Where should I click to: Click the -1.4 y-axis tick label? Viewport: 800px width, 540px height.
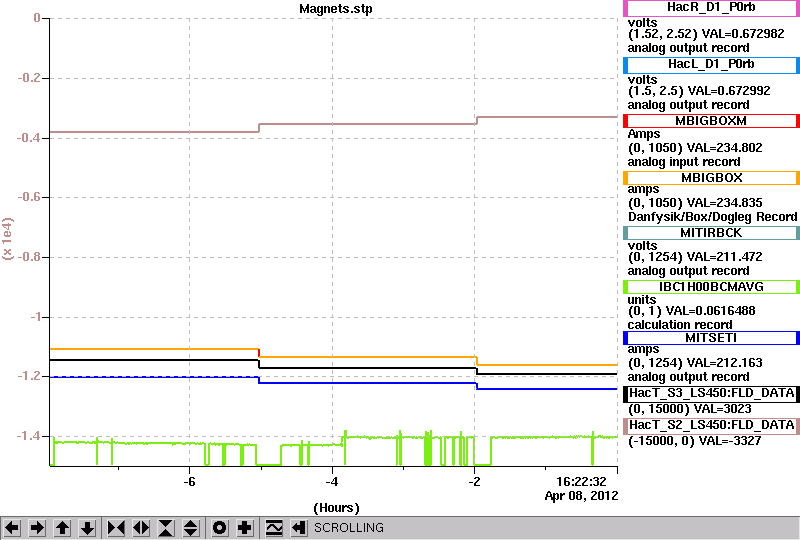point(28,436)
